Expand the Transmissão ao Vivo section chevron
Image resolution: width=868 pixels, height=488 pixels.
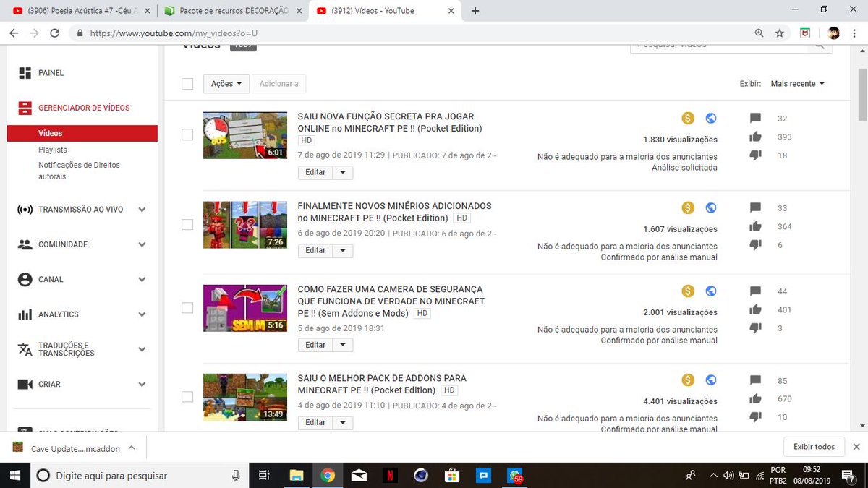click(x=142, y=210)
